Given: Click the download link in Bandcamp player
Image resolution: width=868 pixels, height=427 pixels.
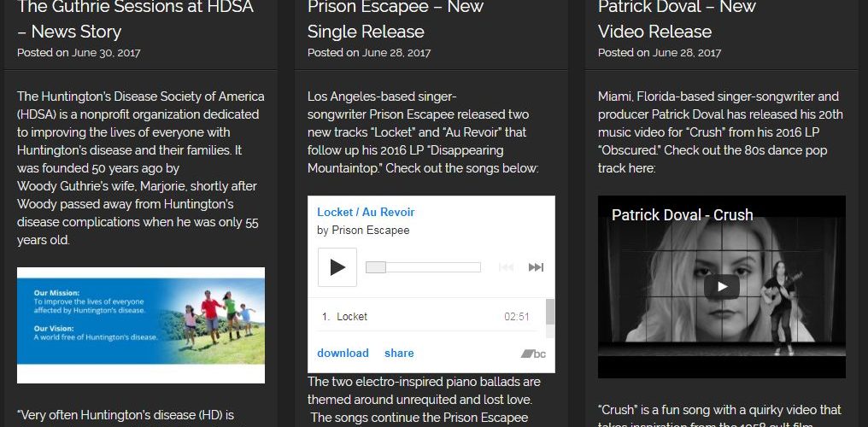Looking at the screenshot, I should coord(343,353).
